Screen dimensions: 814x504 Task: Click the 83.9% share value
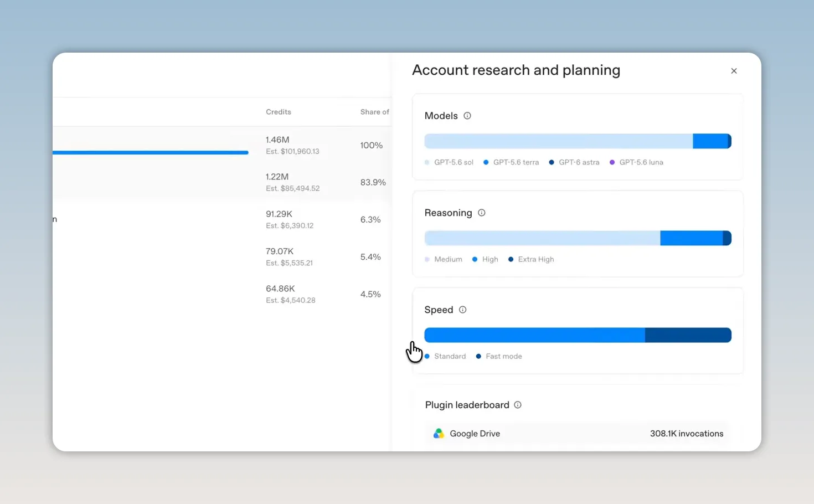coord(373,182)
